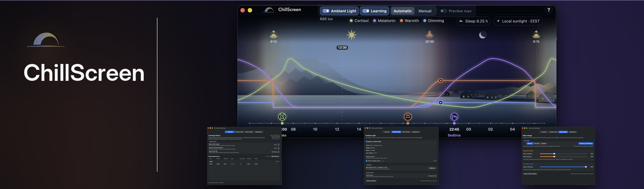644x189 pixels.
Task: Open help with the question mark button
Action: coord(549,10)
